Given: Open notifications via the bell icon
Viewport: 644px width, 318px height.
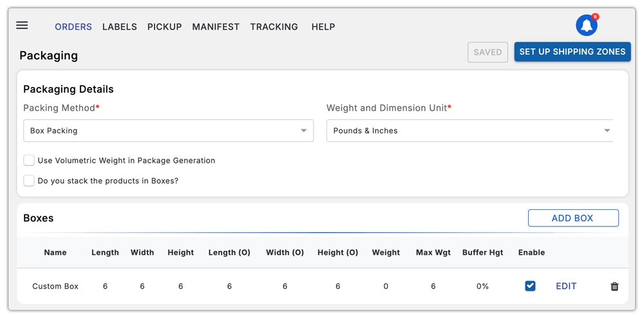Looking at the screenshot, I should pyautogui.click(x=587, y=26).
